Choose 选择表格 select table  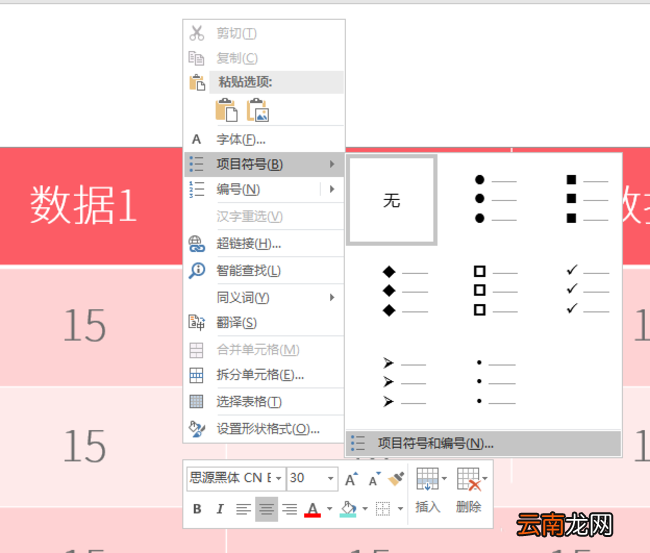264,401
